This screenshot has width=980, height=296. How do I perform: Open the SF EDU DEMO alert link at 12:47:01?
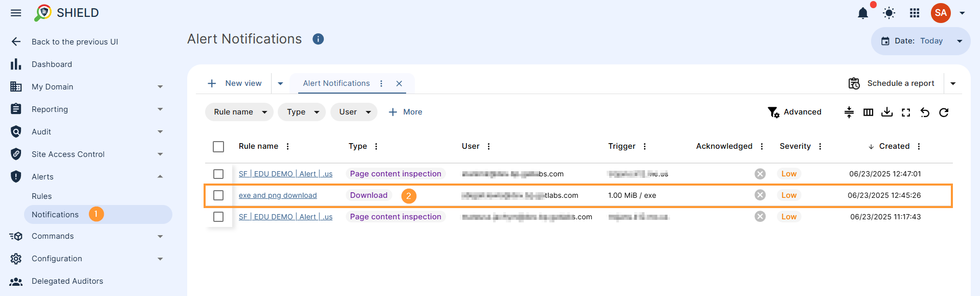click(285, 174)
